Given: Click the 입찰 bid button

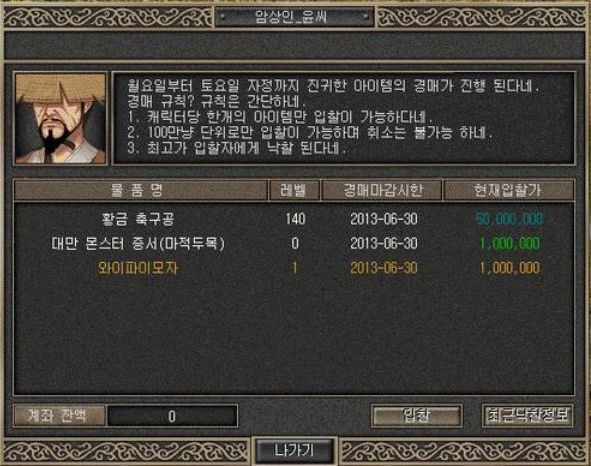Looking at the screenshot, I should (x=417, y=416).
